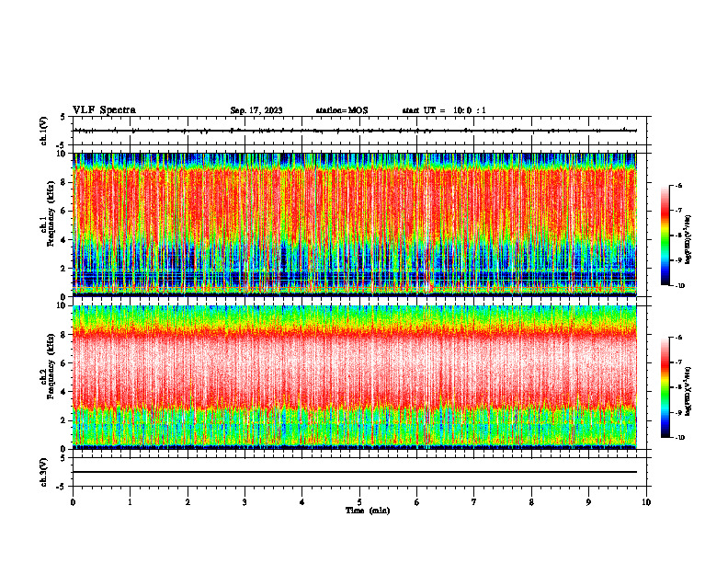
Task: Click the "start UT = 10: 0 : 1" text
Action: tap(444, 110)
